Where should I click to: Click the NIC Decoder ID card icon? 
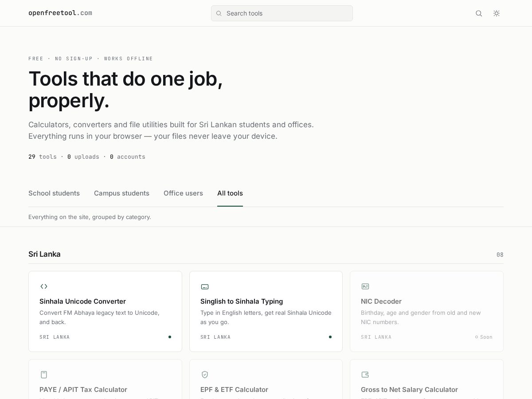[x=365, y=286]
